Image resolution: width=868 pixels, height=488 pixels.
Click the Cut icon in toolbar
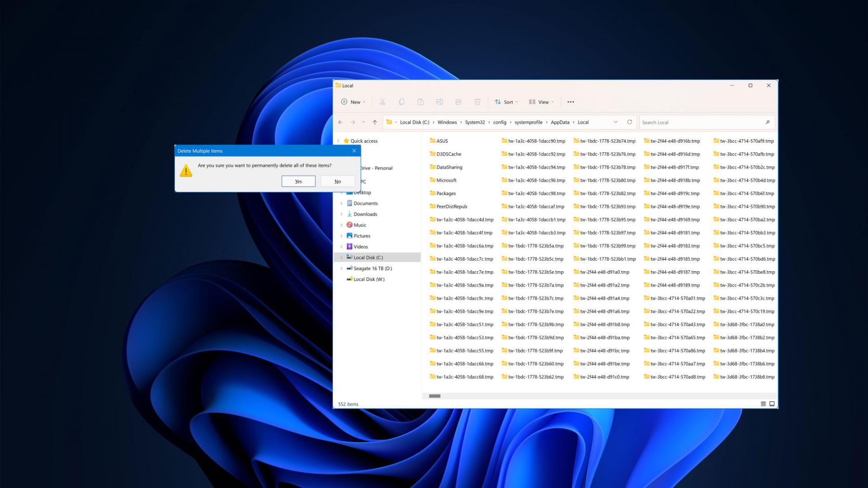[x=382, y=102]
